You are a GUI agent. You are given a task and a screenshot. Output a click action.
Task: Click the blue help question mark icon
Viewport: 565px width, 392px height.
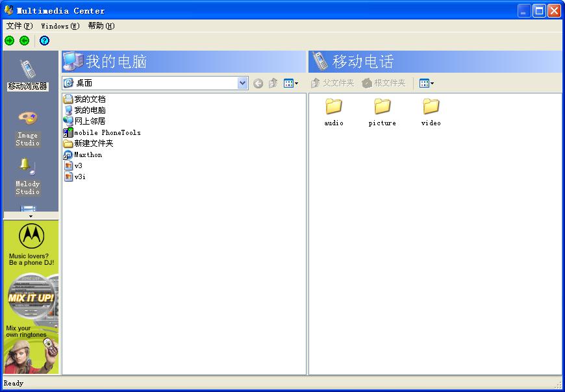pyautogui.click(x=44, y=41)
